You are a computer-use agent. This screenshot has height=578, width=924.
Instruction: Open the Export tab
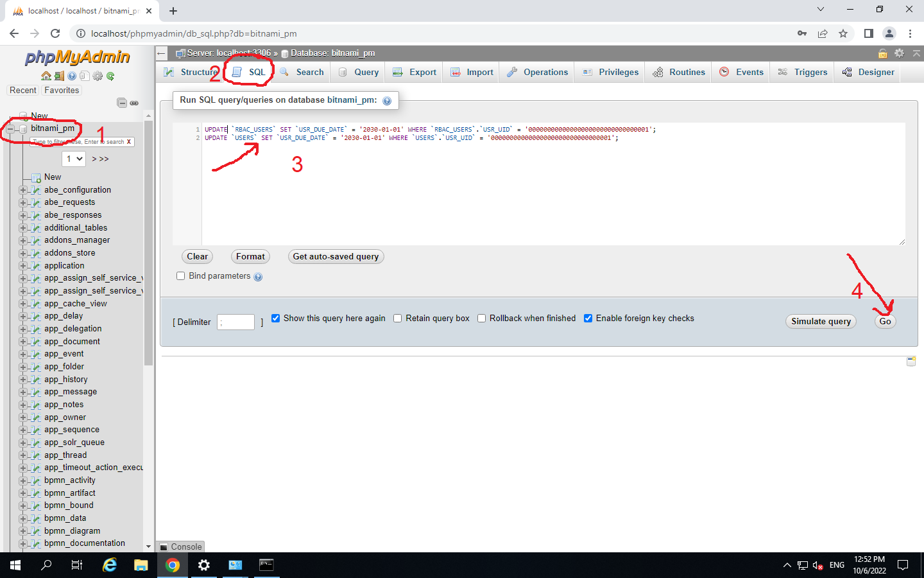[415, 73]
